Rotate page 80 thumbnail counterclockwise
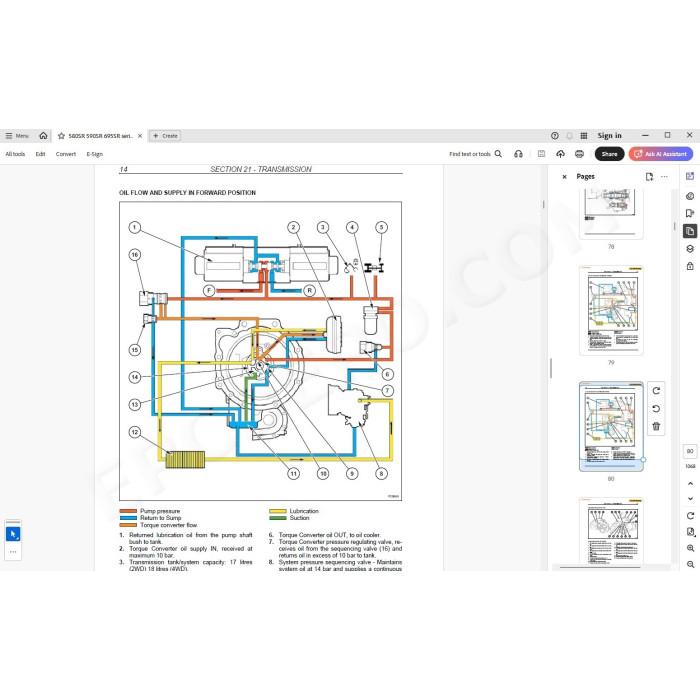 click(656, 408)
